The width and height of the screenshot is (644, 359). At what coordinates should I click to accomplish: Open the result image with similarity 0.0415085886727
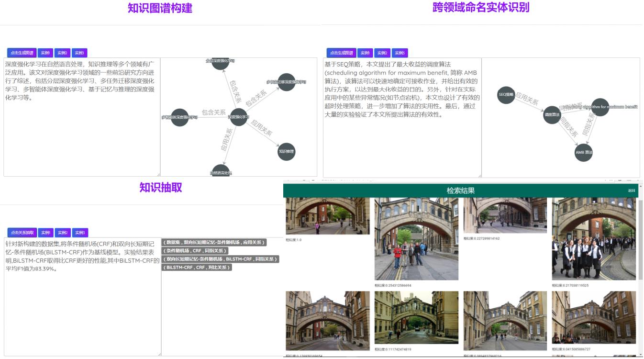[594, 318]
